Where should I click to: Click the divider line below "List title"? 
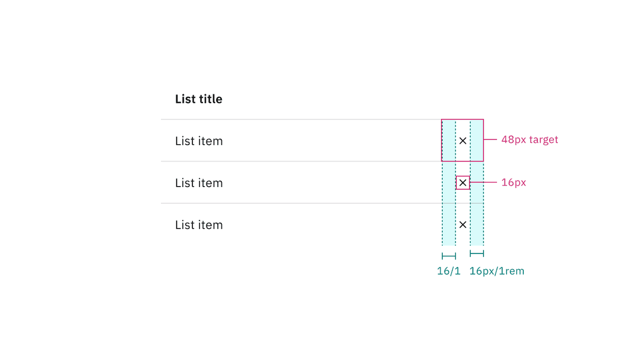tap(296, 119)
